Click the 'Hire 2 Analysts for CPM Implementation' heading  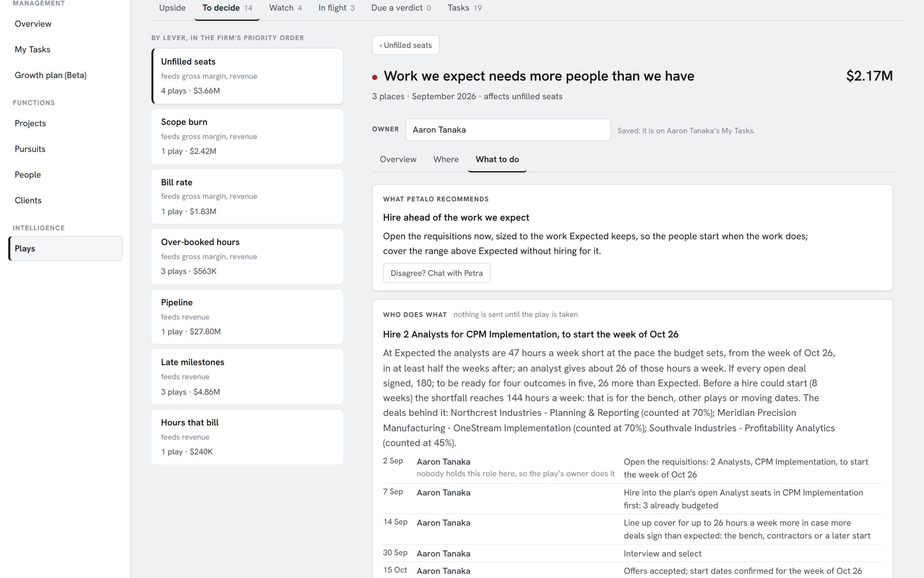530,334
